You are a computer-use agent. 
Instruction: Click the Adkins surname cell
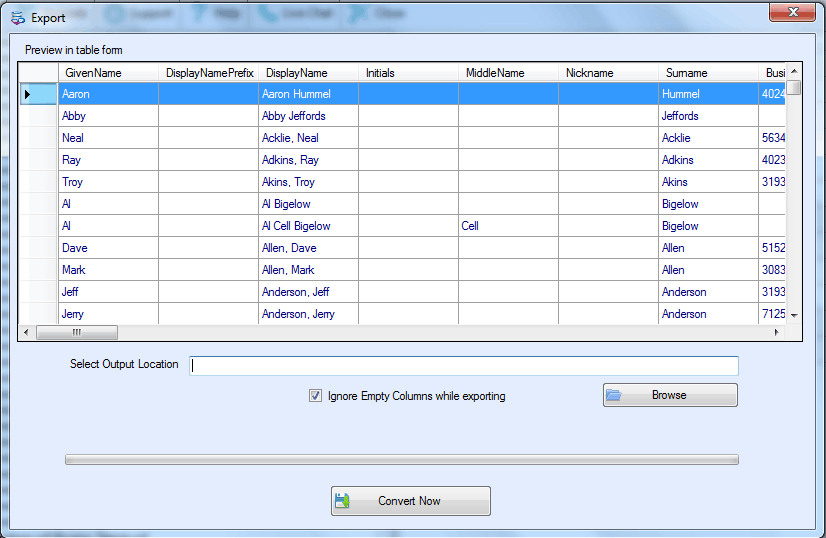pyautogui.click(x=709, y=160)
